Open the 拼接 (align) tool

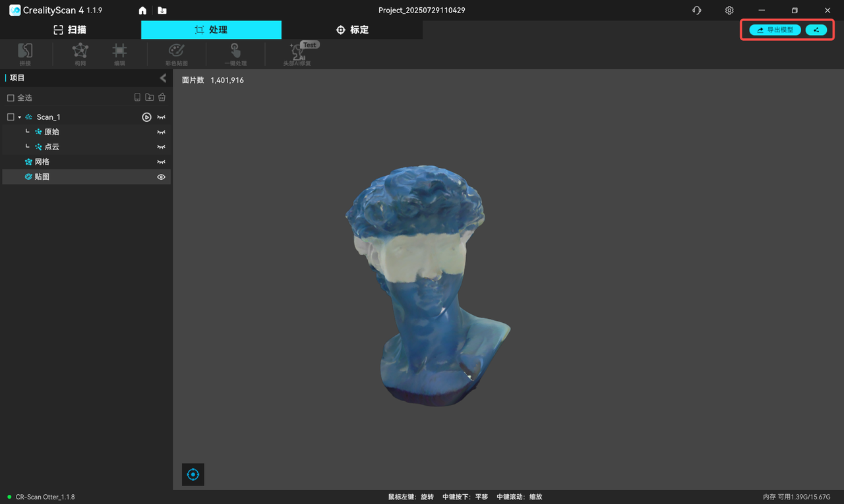pos(25,54)
